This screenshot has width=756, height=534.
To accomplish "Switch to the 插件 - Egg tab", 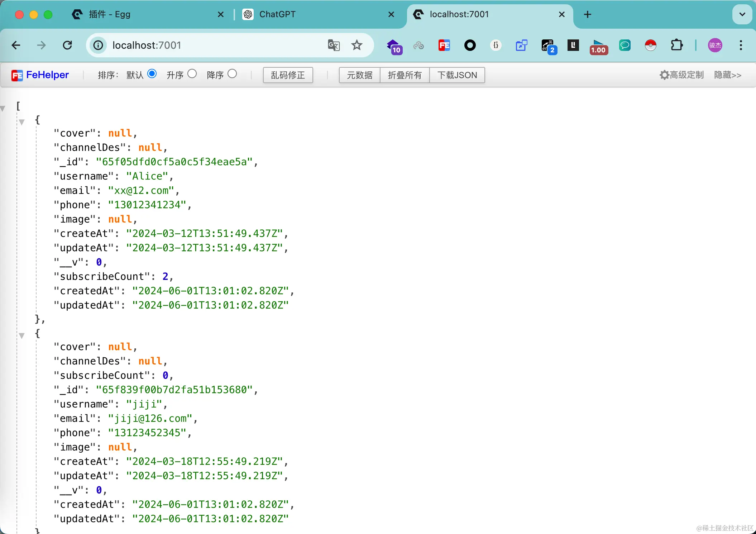I will pos(110,14).
